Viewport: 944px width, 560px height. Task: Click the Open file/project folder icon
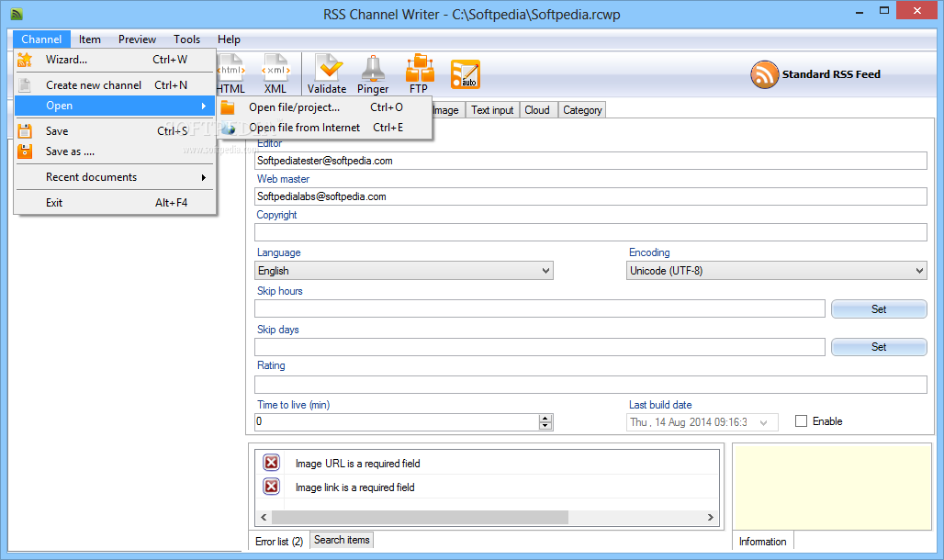click(x=228, y=107)
